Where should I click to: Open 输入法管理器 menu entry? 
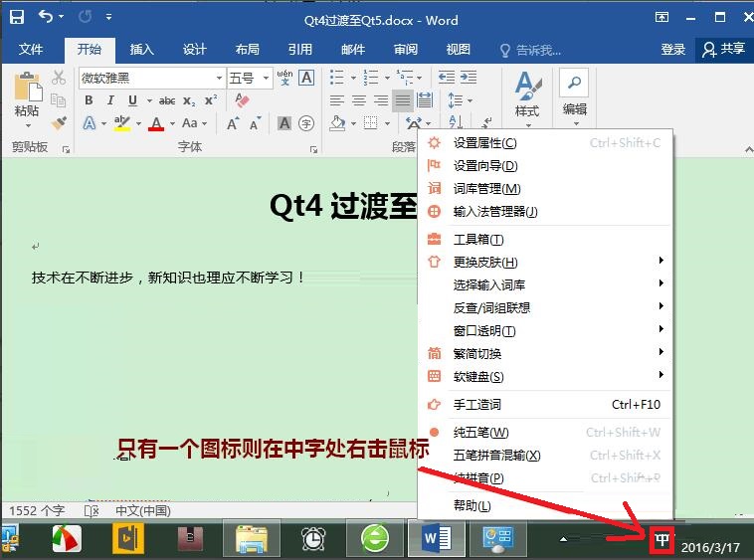pos(545,212)
